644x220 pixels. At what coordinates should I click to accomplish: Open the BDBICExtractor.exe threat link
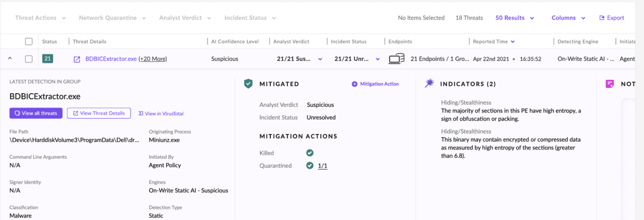point(111,59)
